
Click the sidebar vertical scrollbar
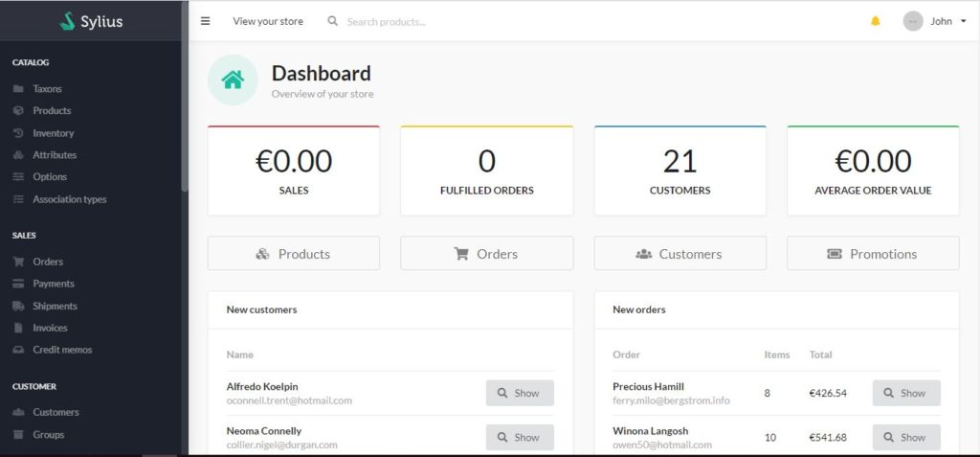tap(185, 97)
